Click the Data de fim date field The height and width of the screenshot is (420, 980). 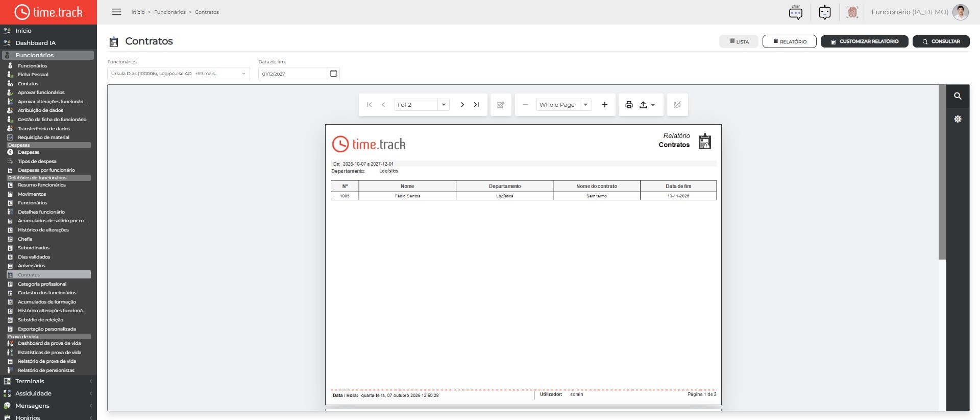[292, 74]
